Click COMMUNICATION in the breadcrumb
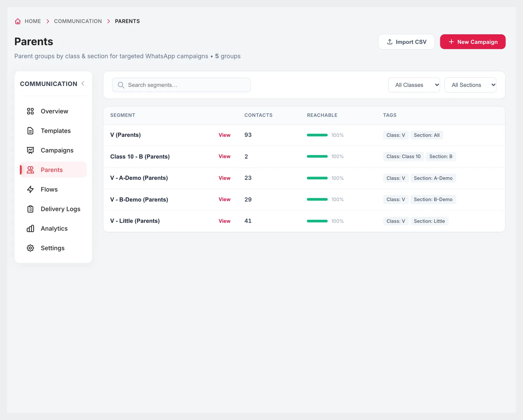Viewport: 523px width, 420px height. [78, 21]
